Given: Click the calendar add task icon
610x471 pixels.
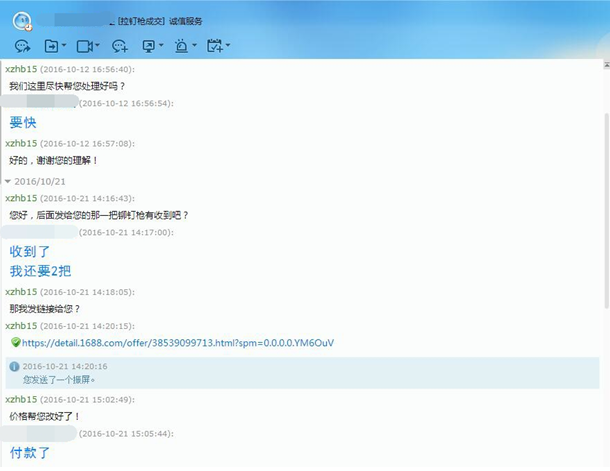Looking at the screenshot, I should click(214, 46).
